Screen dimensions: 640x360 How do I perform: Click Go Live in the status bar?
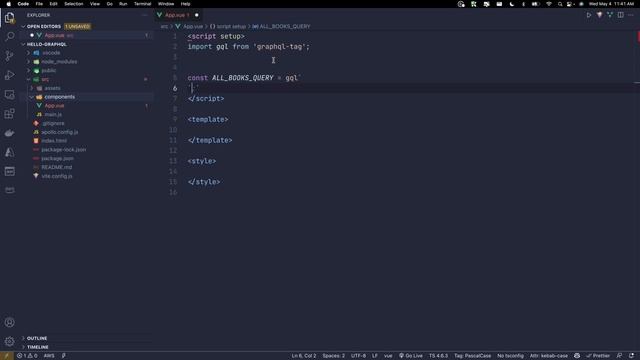[411, 356]
